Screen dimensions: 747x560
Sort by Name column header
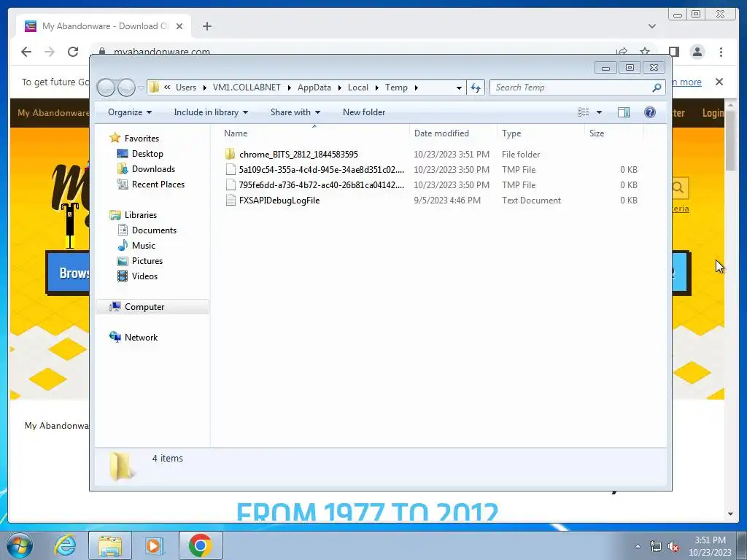[x=314, y=133]
